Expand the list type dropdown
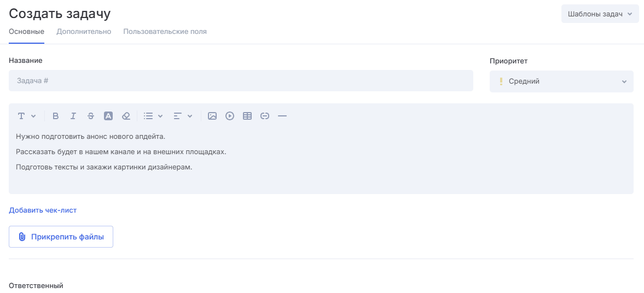644x293 pixels. coord(153,116)
